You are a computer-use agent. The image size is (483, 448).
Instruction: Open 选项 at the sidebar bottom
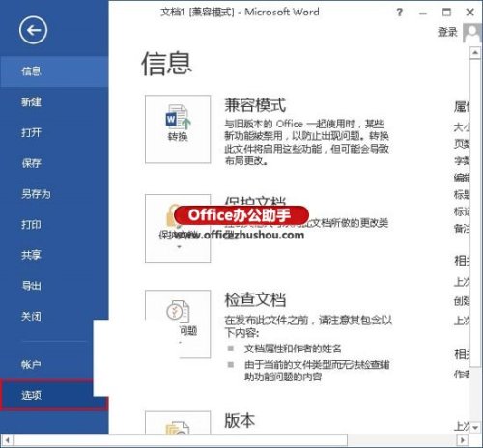[54, 395]
